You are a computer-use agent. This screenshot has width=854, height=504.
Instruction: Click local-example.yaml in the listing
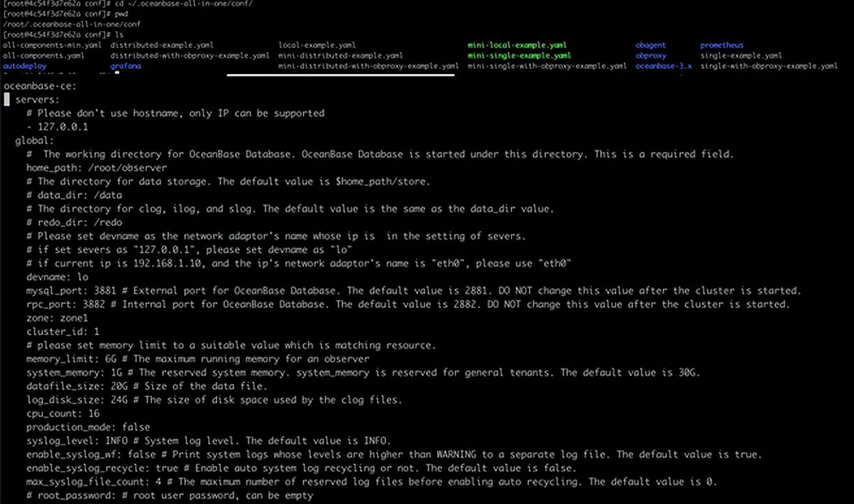pos(317,45)
